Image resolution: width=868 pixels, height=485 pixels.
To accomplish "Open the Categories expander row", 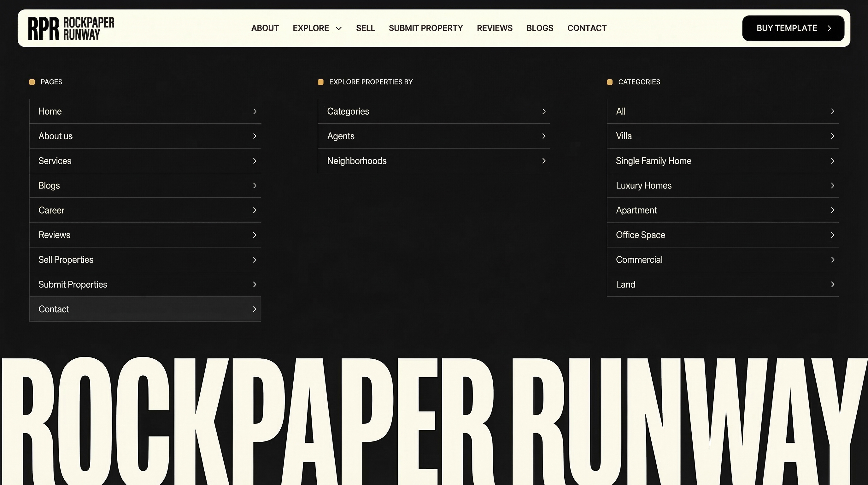I will [x=433, y=111].
